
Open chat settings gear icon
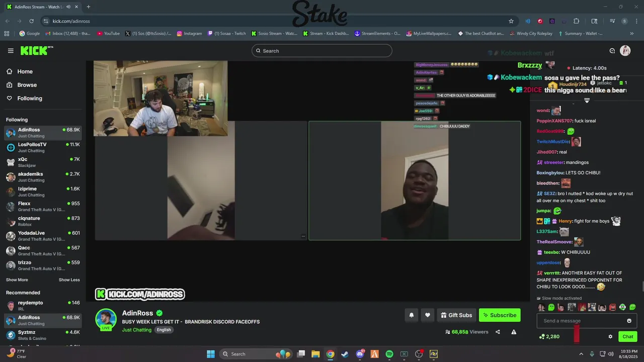[x=610, y=337]
